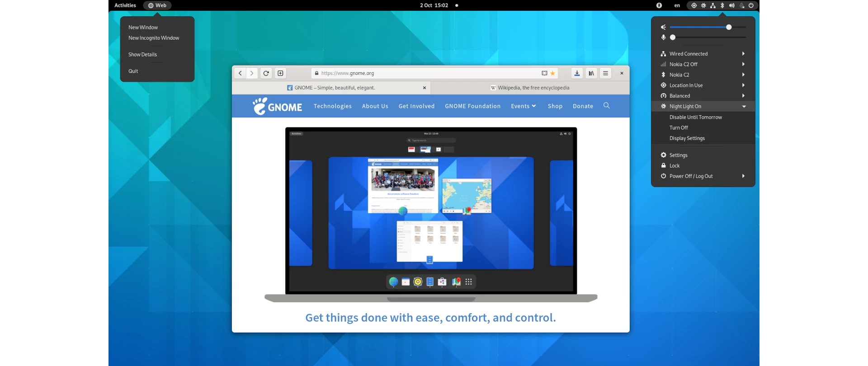Click the night light indicator in top bar
Image resolution: width=868 pixels, height=366 pixels.
tap(703, 5)
